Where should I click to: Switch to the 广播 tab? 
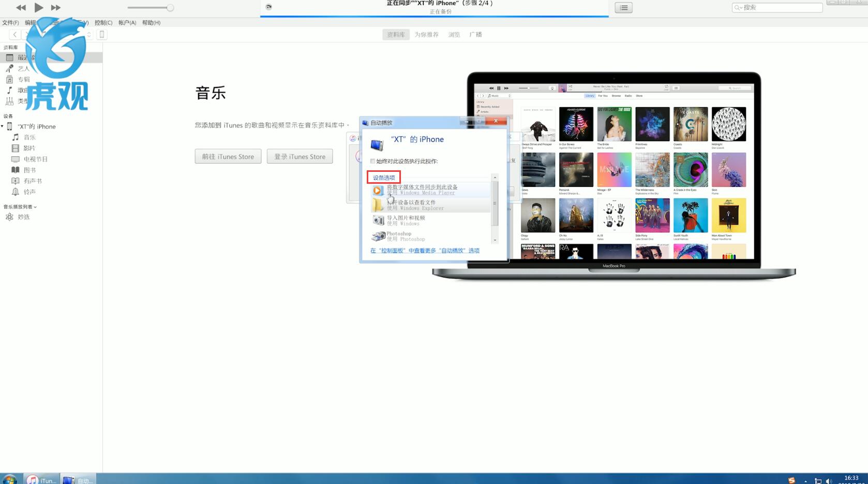[475, 35]
